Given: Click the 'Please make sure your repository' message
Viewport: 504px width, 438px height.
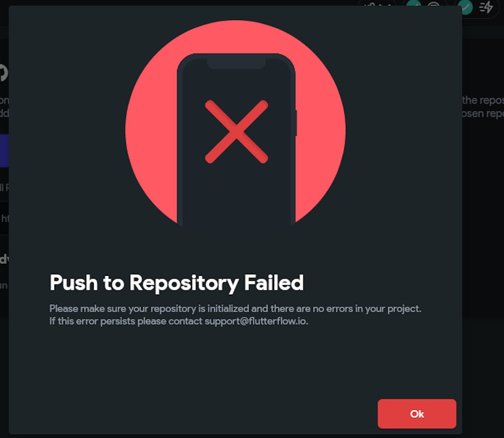Looking at the screenshot, I should (235, 309).
